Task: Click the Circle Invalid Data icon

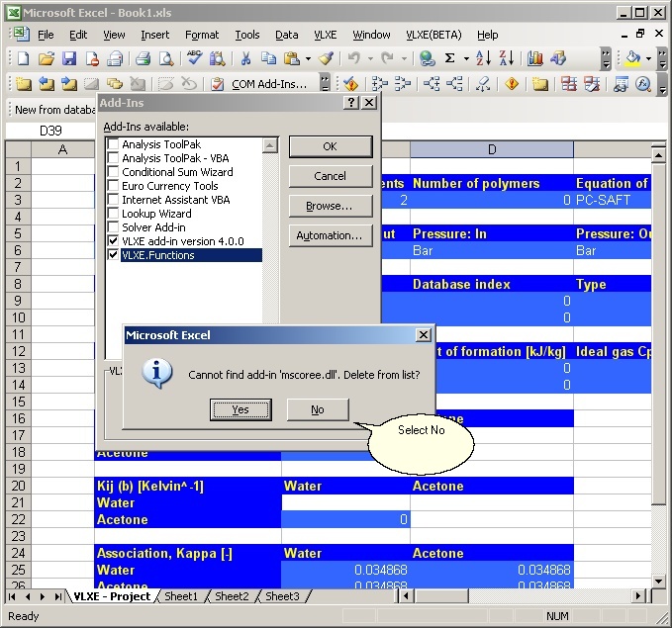Action: tap(569, 84)
